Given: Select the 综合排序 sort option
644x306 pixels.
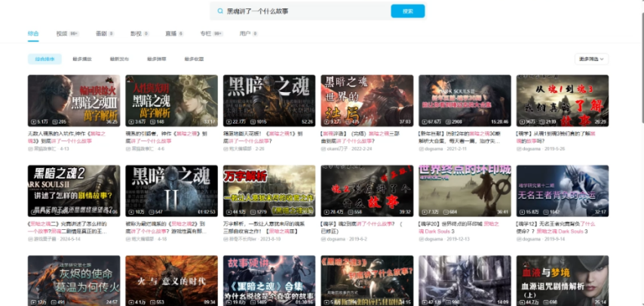Looking at the screenshot, I should pyautogui.click(x=44, y=59).
